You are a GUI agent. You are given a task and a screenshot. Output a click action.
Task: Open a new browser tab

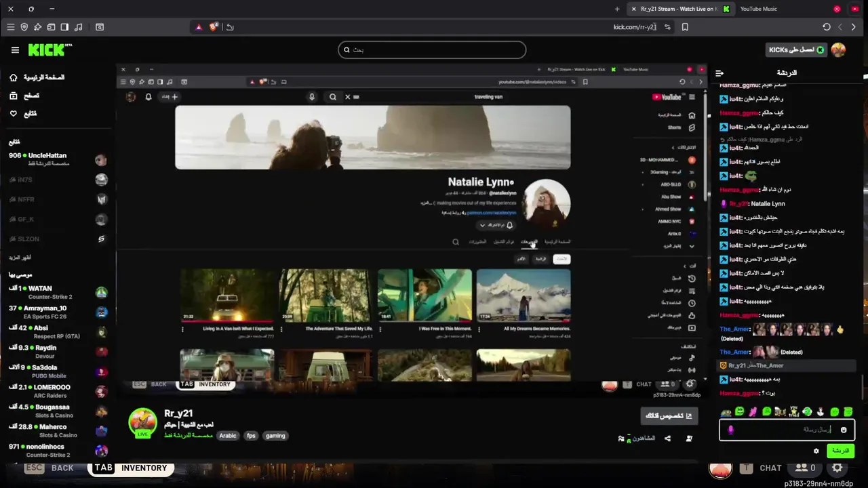pyautogui.click(x=617, y=9)
